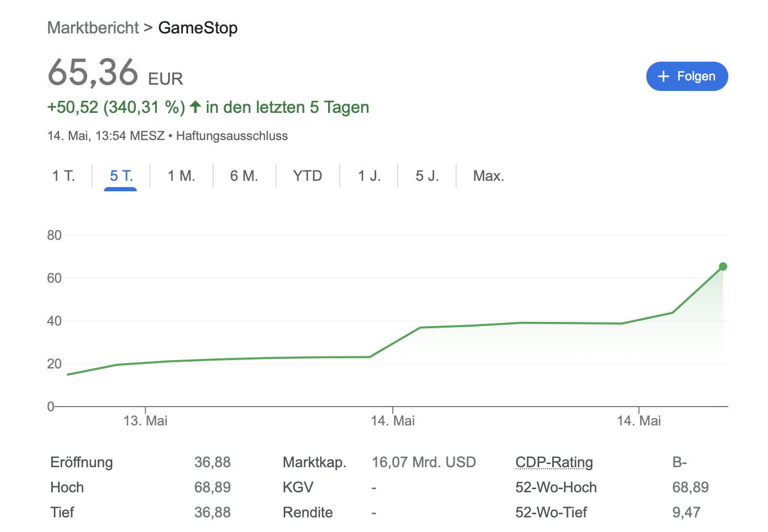
Task: Click the 13. Mai axis label
Action: click(145, 421)
